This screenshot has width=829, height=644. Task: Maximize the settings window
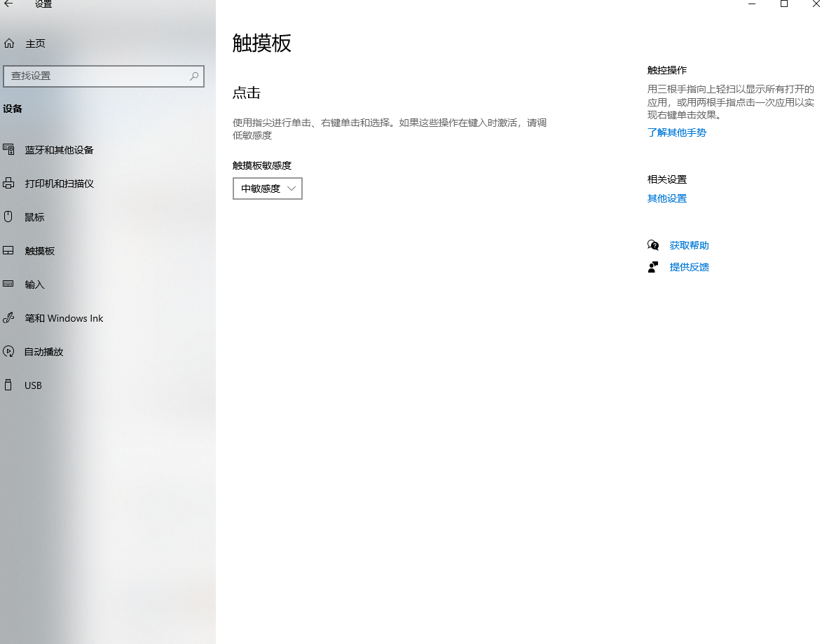(784, 4)
